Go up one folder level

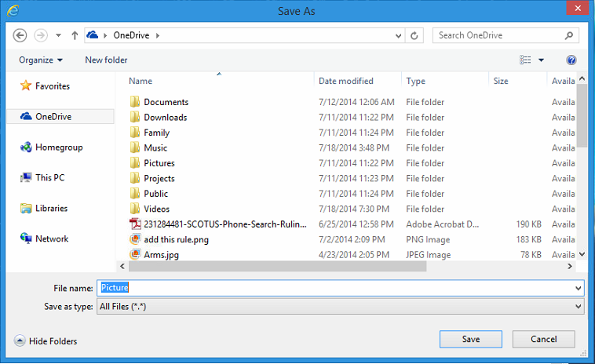point(75,35)
